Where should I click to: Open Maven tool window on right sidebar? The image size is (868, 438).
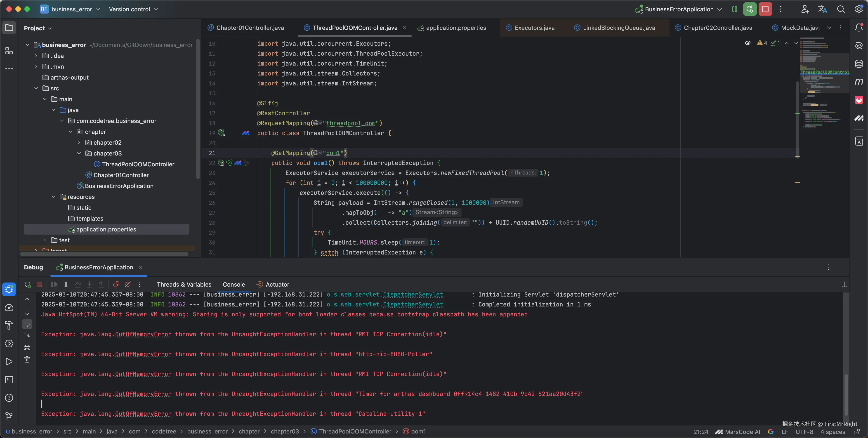859,82
